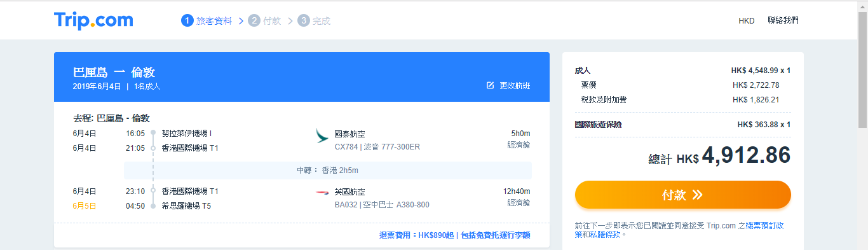Click the step 3 完成 circle icon

[303, 20]
